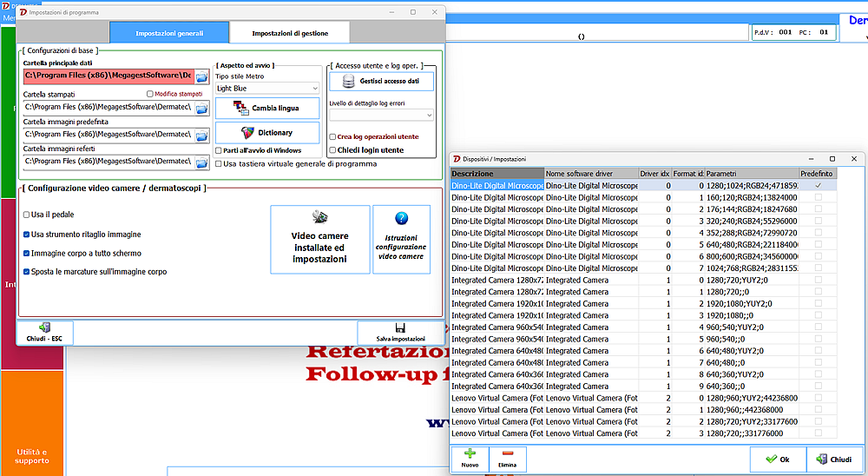
Task: Click the database icon in Gestisci accesso dati
Action: pyautogui.click(x=348, y=81)
